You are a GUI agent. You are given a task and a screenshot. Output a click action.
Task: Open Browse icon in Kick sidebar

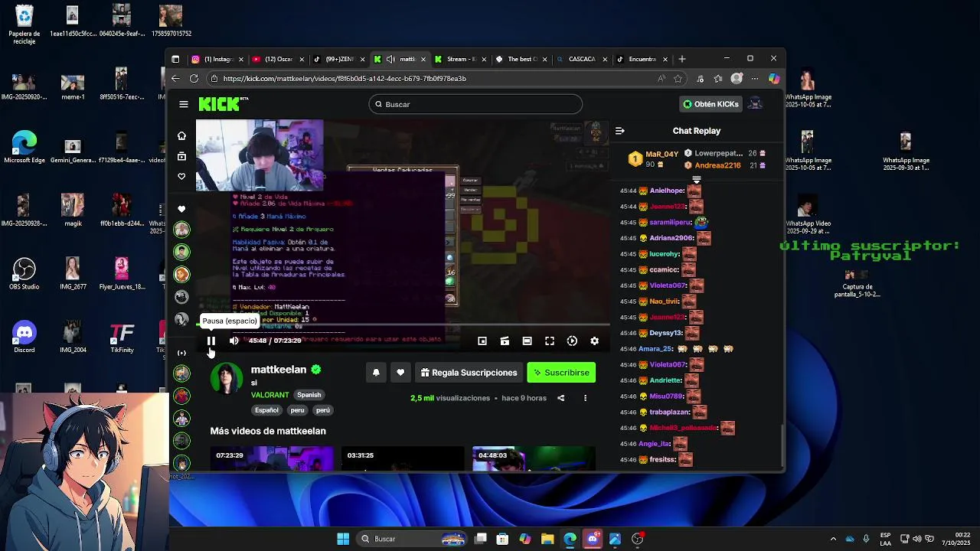(x=181, y=156)
